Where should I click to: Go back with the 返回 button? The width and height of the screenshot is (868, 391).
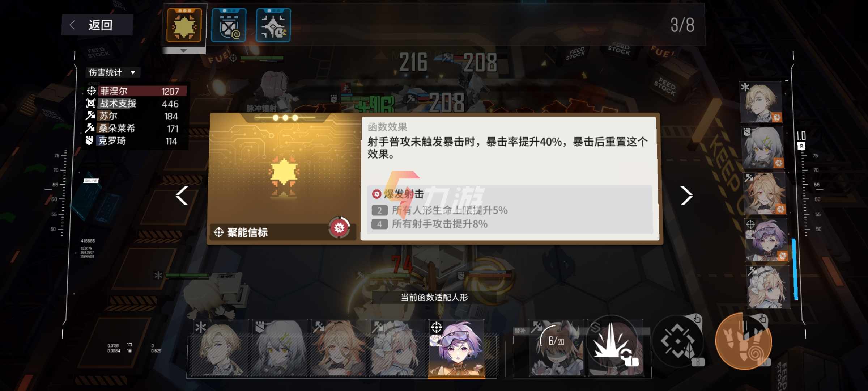click(x=97, y=25)
